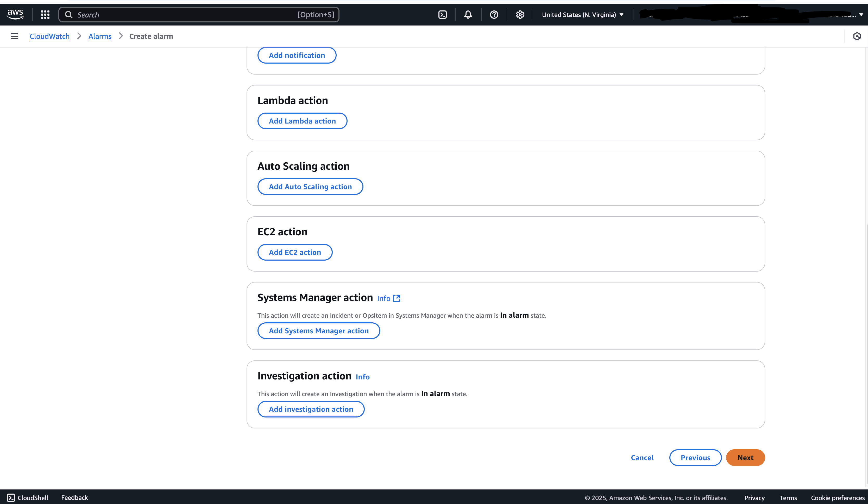Open the Privacy footer link
Image resolution: width=868 pixels, height=504 pixels.
click(x=754, y=498)
